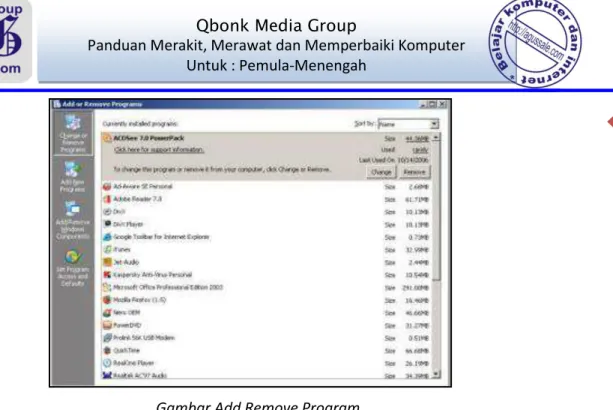Open Add/Remove Windows Components sidebar icon
The height and width of the screenshot is (410, 613).
coord(73,220)
